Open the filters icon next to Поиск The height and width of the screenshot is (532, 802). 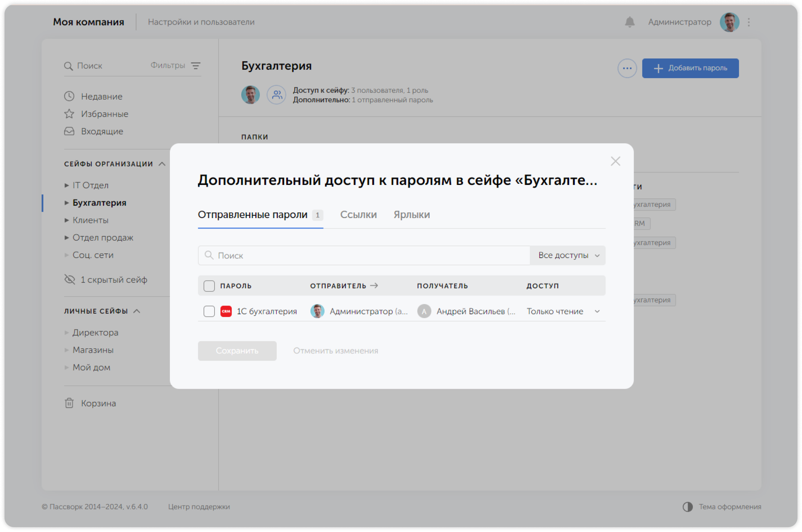click(x=196, y=65)
